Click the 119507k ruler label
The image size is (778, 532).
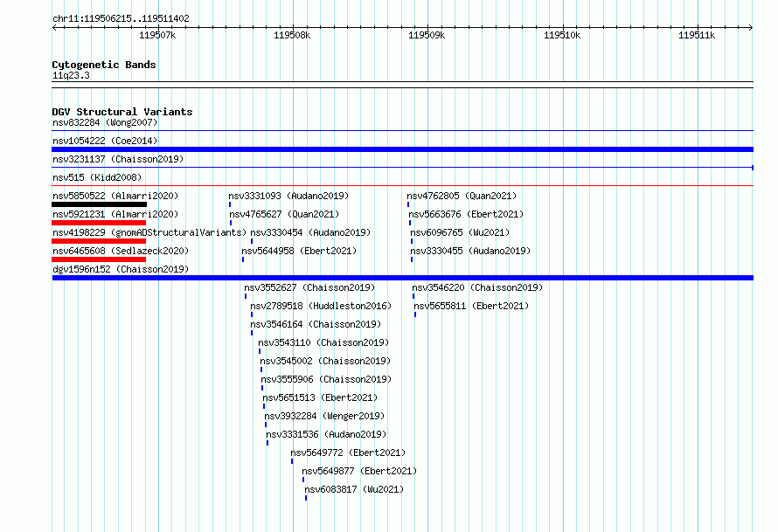pos(157,35)
